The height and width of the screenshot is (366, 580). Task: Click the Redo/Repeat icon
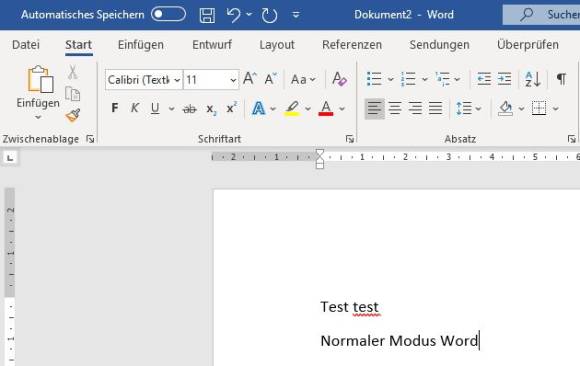(x=269, y=15)
